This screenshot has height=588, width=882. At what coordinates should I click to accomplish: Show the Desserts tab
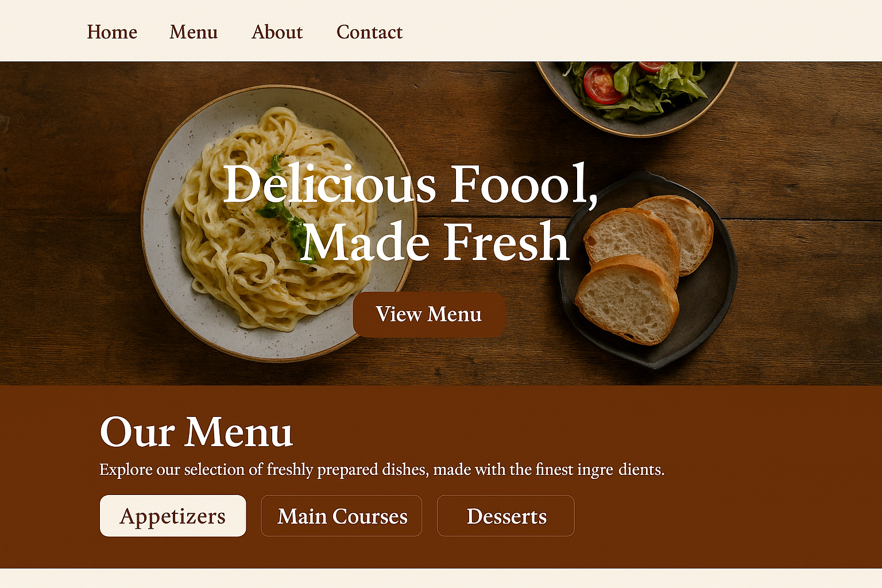coord(506,516)
